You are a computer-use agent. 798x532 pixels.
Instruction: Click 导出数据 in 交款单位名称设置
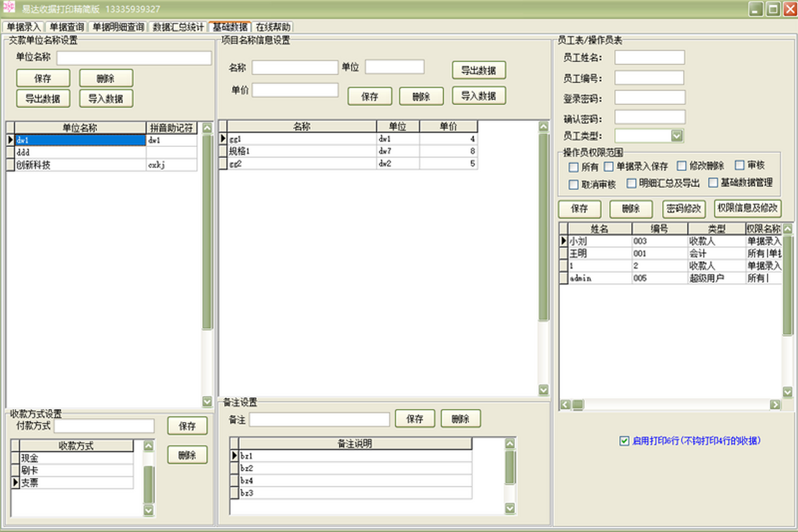point(43,98)
